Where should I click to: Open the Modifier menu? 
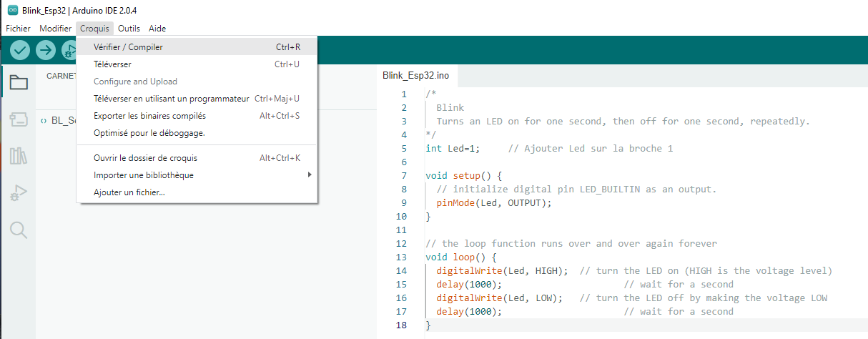(x=55, y=29)
